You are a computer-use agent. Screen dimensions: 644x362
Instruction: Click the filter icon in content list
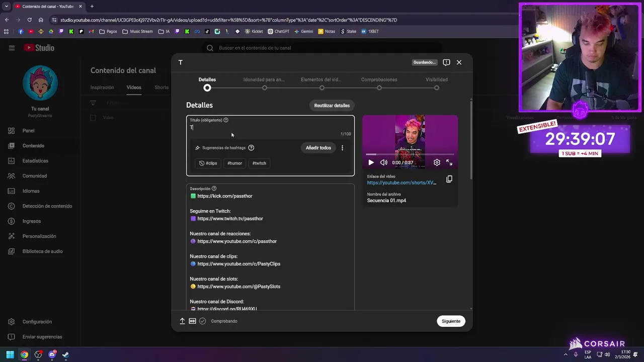pos(93,103)
